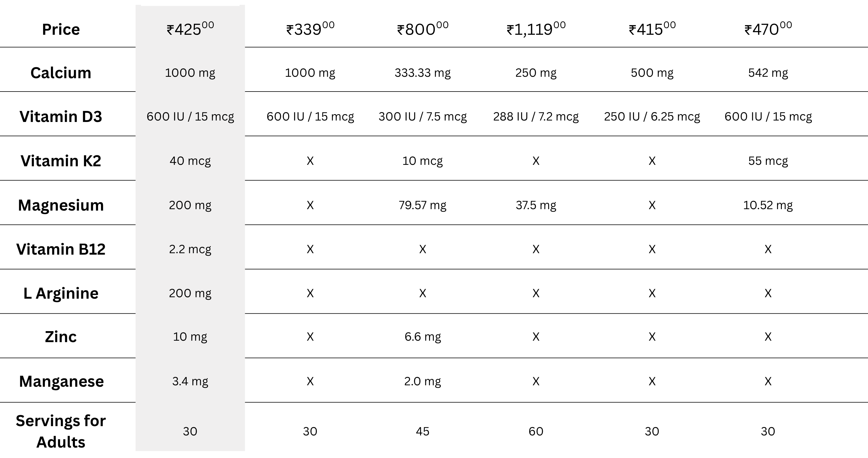
Task: Click the Vitamin B12 row label
Action: [61, 249]
